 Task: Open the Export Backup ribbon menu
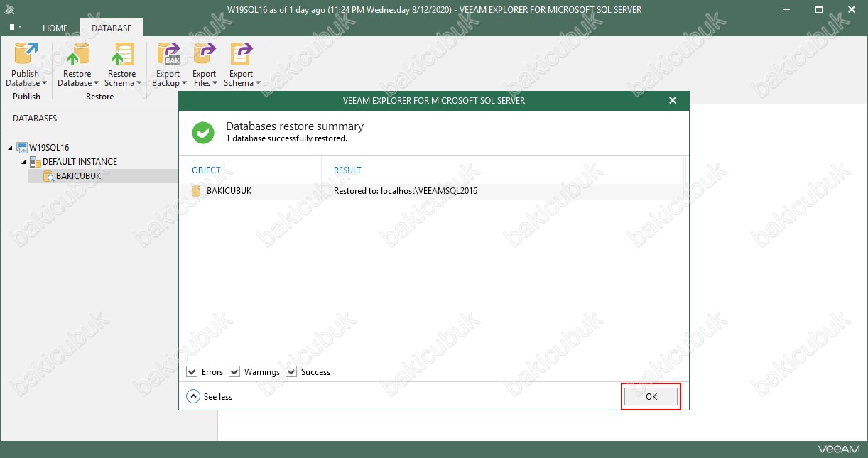(169, 65)
